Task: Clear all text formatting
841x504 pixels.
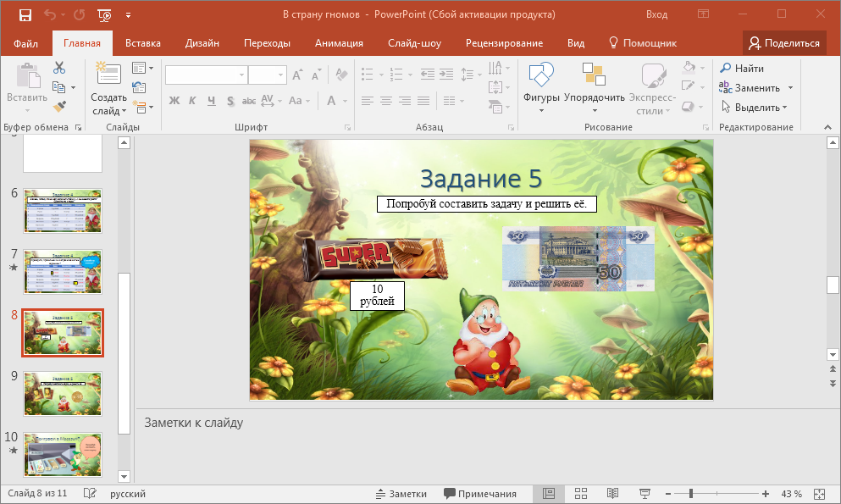Action: pyautogui.click(x=341, y=75)
